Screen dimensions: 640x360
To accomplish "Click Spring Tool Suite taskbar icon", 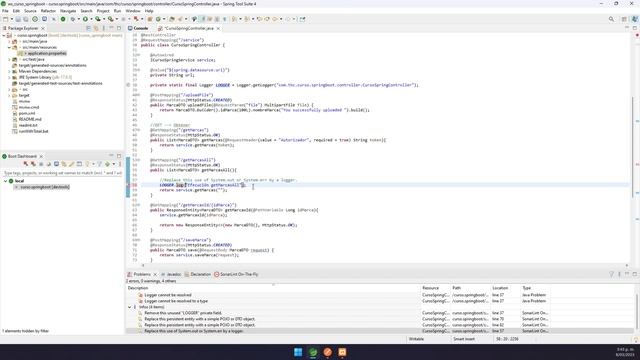I will click(313, 352).
